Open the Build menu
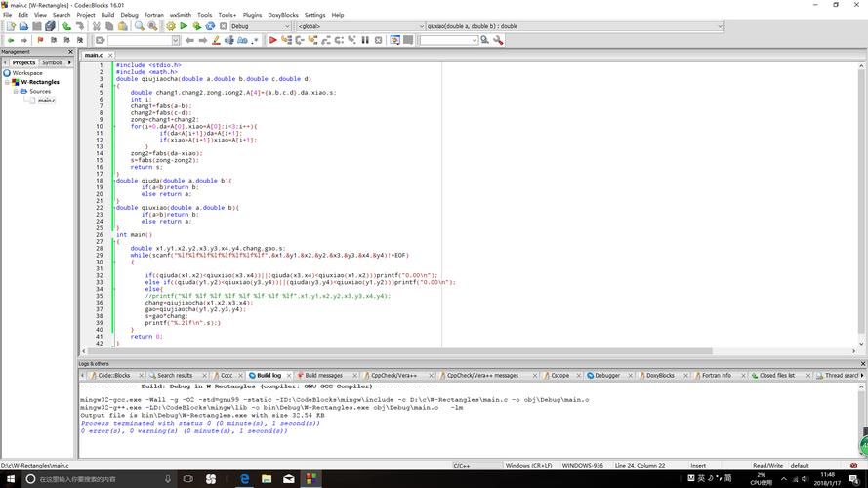Viewport: 868px width, 488px height. [107, 15]
